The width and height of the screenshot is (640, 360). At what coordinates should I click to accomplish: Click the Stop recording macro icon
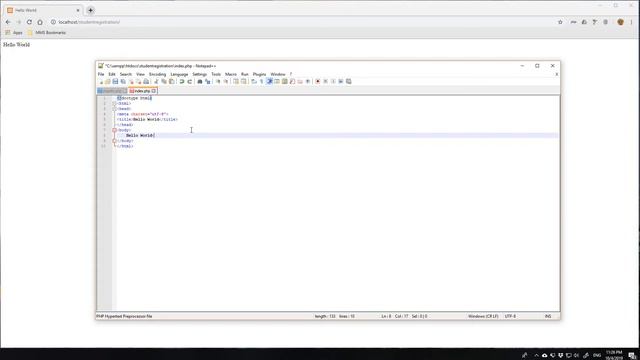[325, 82]
